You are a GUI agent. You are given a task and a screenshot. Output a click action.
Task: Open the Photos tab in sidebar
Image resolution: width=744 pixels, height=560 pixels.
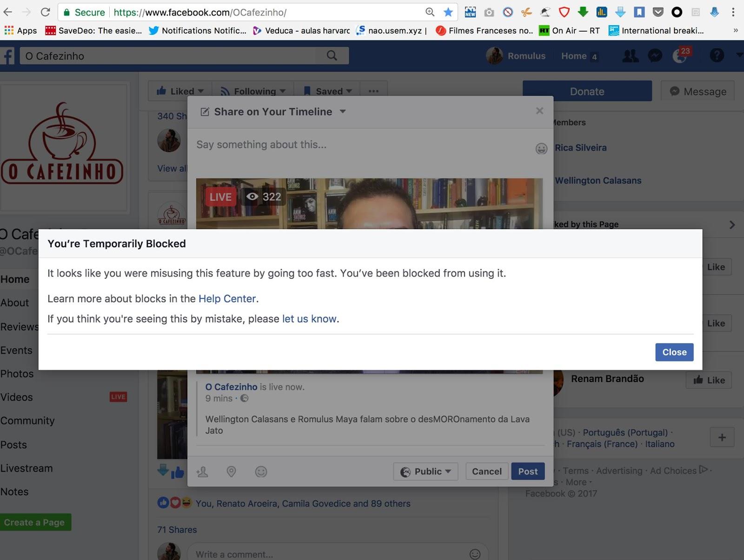17,374
